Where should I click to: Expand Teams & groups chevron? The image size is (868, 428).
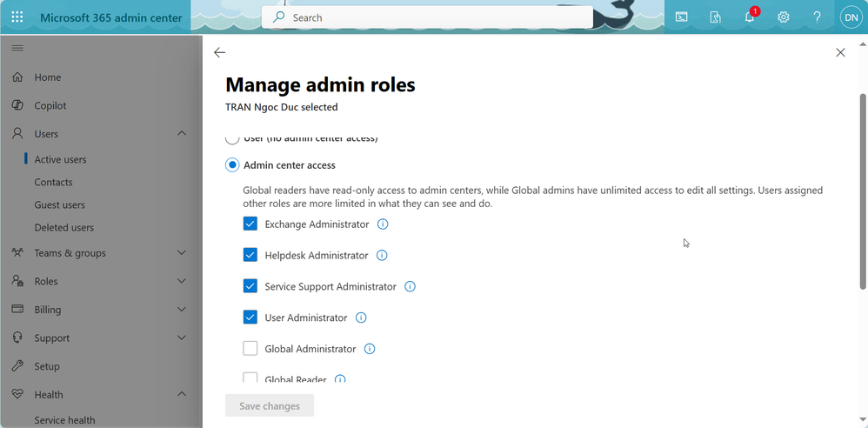click(x=182, y=252)
